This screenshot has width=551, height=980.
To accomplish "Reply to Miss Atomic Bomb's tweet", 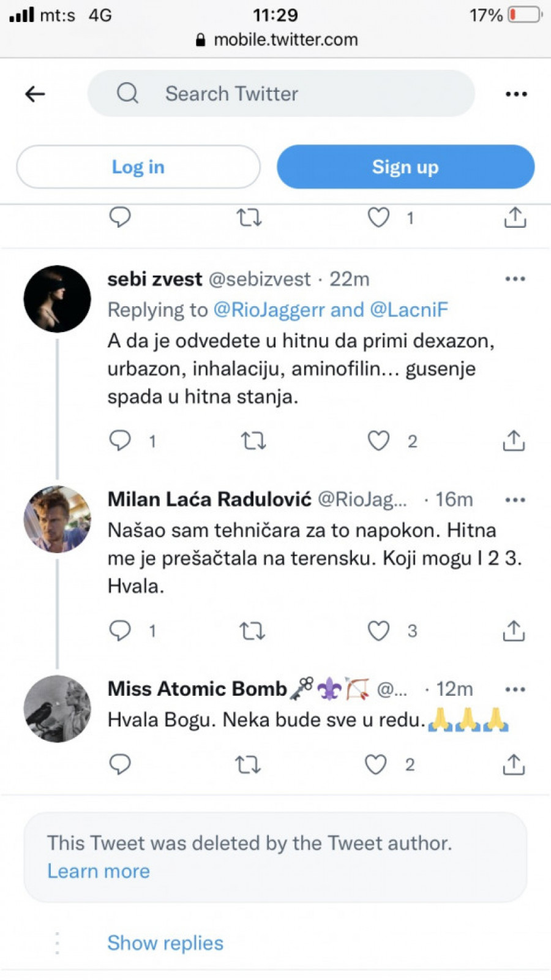I will click(x=120, y=764).
